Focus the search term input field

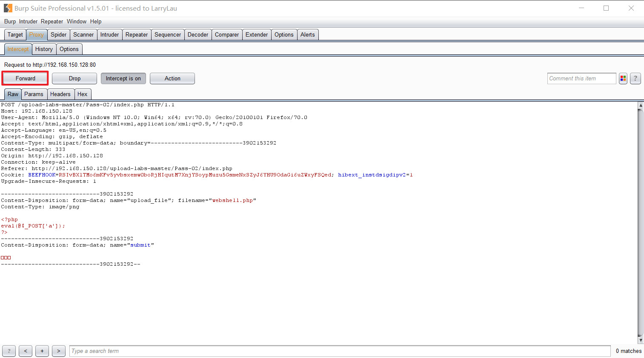tap(340, 351)
